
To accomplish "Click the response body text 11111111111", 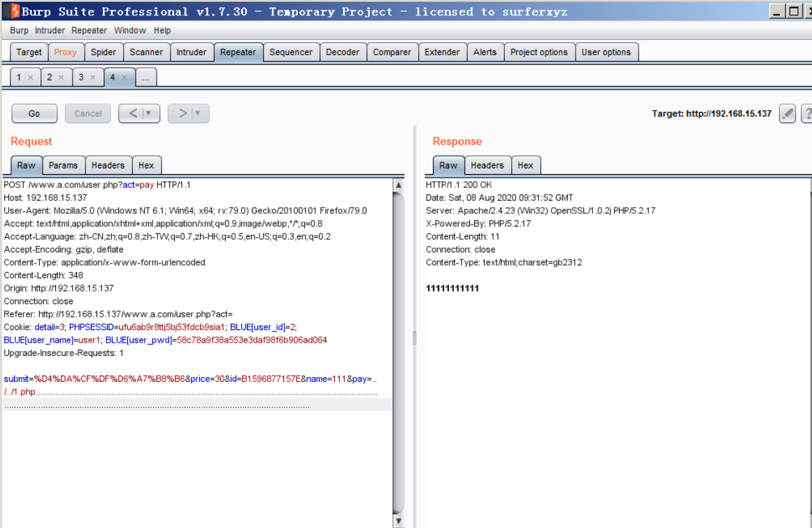I will pos(452,288).
